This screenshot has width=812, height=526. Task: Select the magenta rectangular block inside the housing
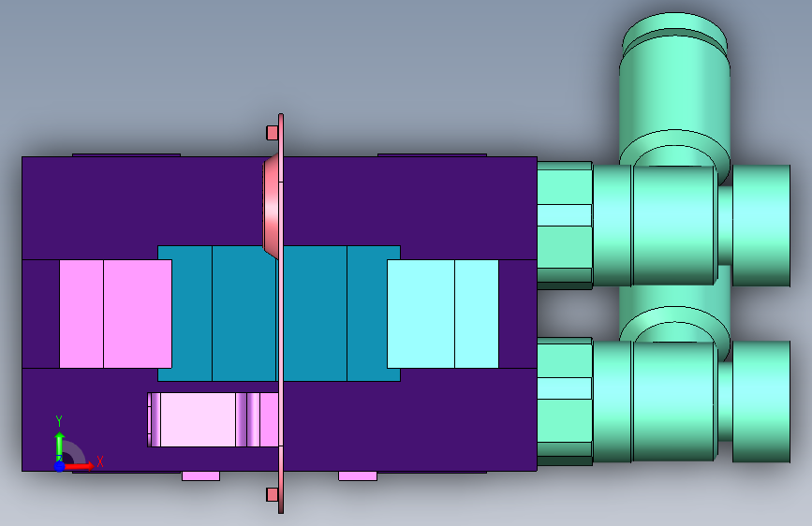coord(115,314)
